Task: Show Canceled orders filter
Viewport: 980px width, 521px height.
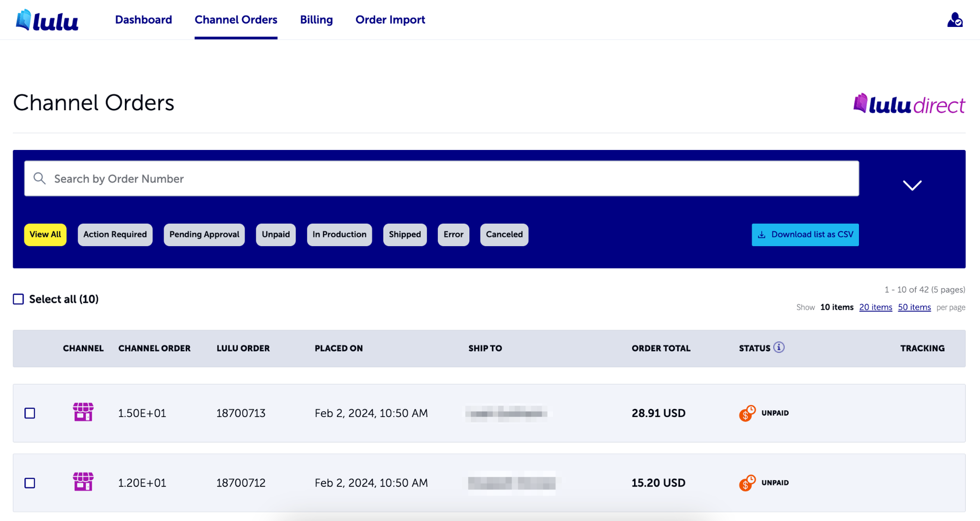Action: [504, 234]
